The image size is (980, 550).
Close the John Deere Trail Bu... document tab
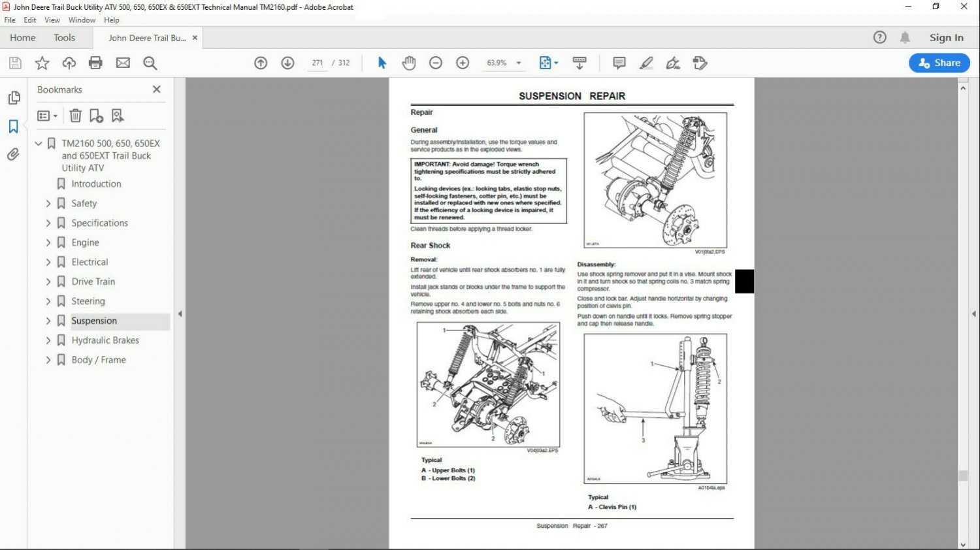click(195, 38)
